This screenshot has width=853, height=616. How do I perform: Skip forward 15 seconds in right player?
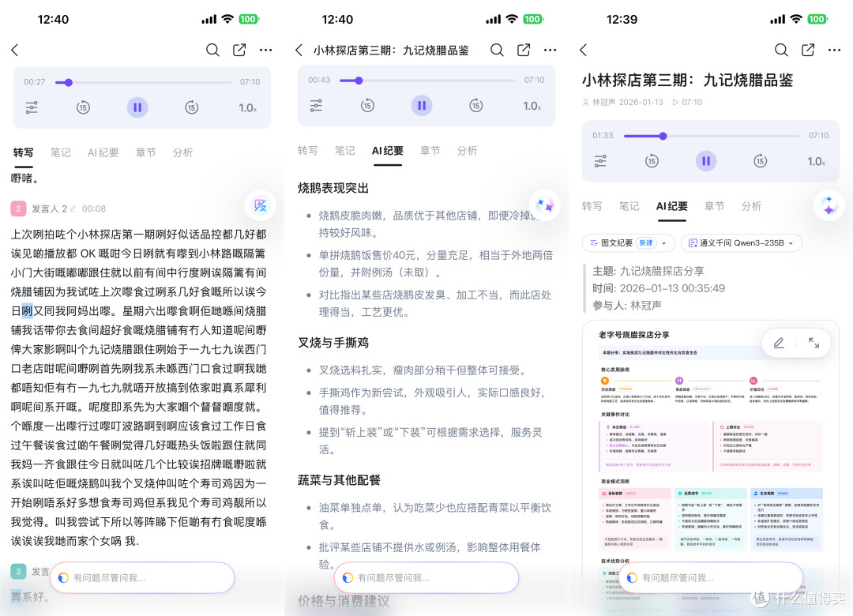coord(760,160)
